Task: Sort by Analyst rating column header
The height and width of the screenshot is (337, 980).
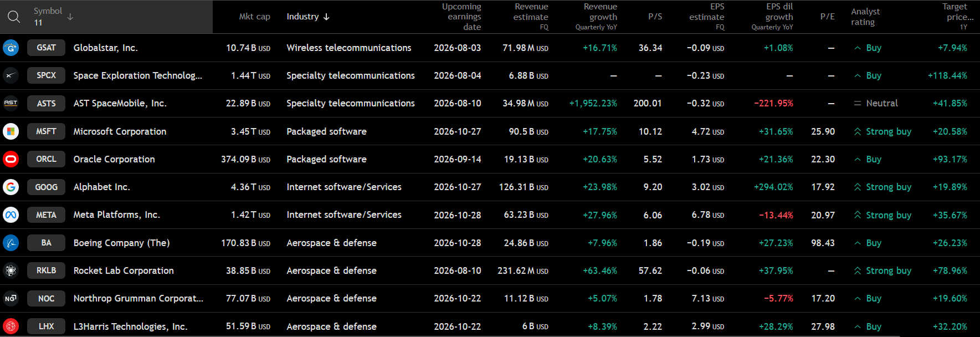Action: pos(865,17)
